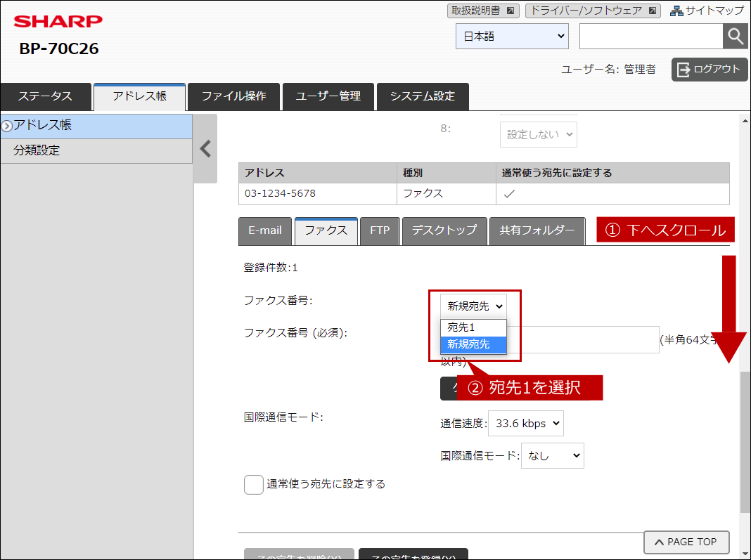The image size is (751, 560).
Task: Open the 新規宛先 fax number dropdown
Action: pos(473,306)
